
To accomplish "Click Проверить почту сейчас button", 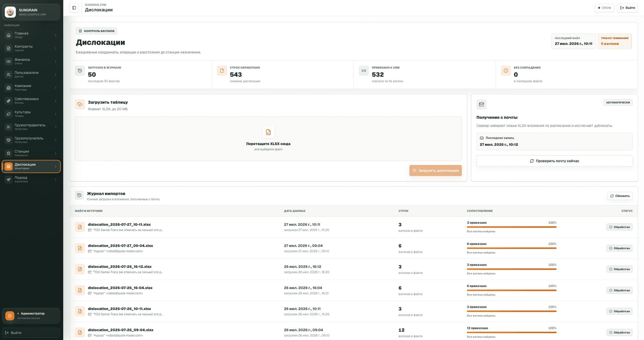I will [x=554, y=161].
